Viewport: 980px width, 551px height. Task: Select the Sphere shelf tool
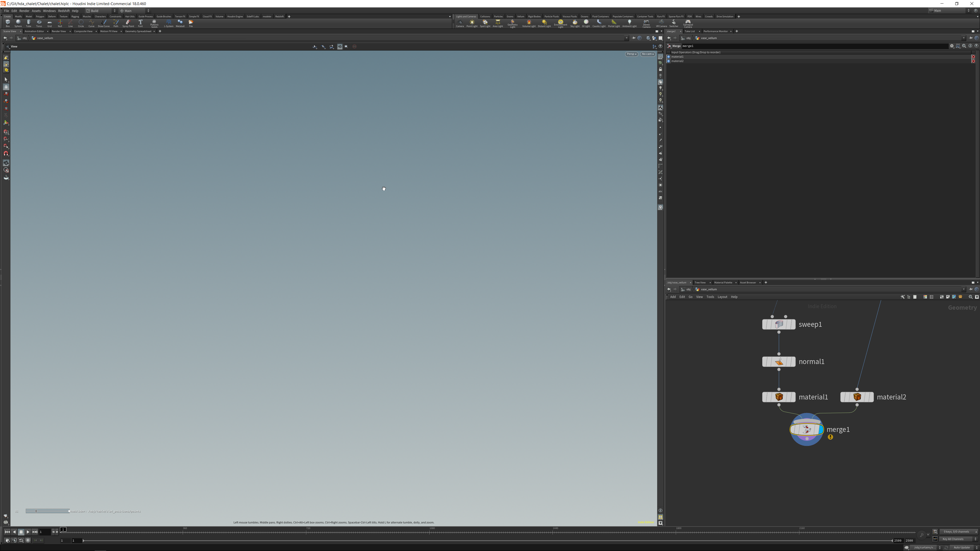tap(18, 23)
